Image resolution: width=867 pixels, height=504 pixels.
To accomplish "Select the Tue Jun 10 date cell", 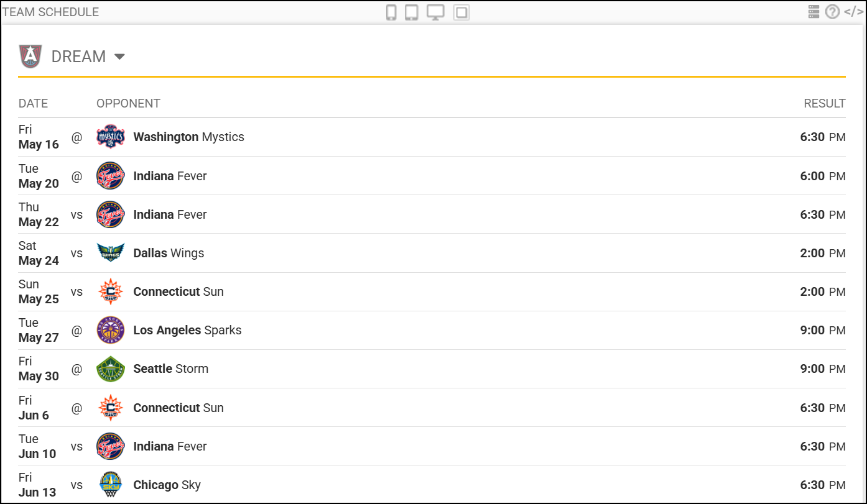I will point(37,446).
